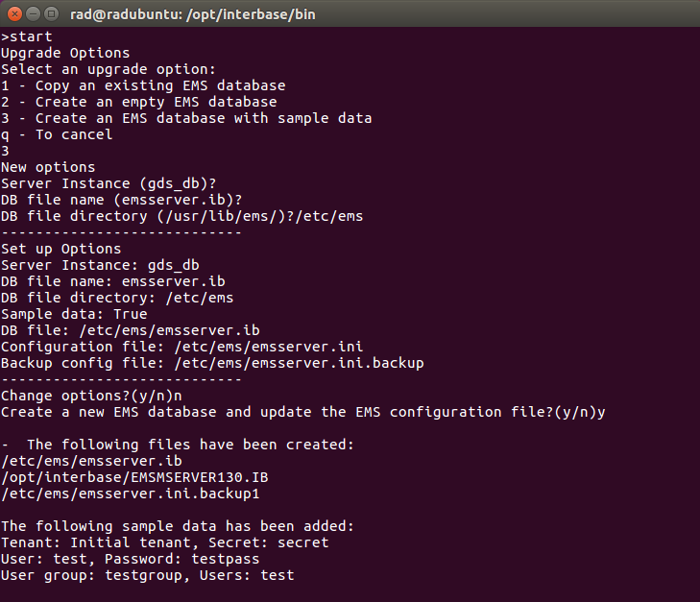700x602 pixels.
Task: Click the 'User: test, Password: testpass' line
Action: pyautogui.click(x=131, y=559)
